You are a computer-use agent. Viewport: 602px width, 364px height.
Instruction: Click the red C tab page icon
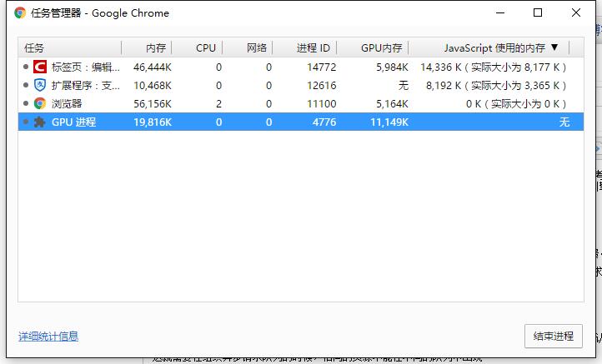[40, 67]
